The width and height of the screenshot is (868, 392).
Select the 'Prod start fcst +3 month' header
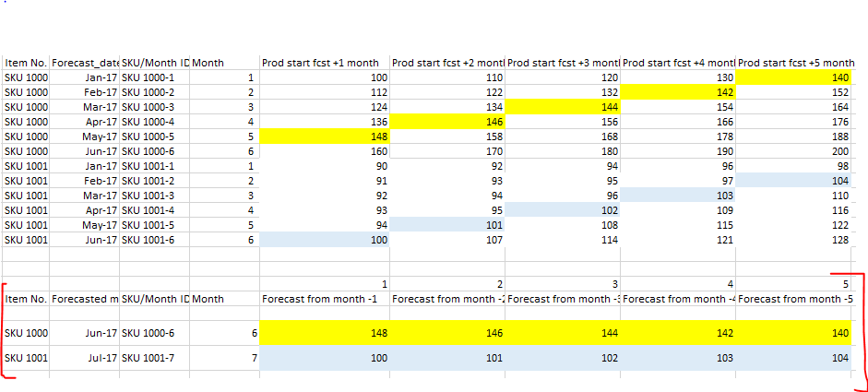pyautogui.click(x=563, y=63)
